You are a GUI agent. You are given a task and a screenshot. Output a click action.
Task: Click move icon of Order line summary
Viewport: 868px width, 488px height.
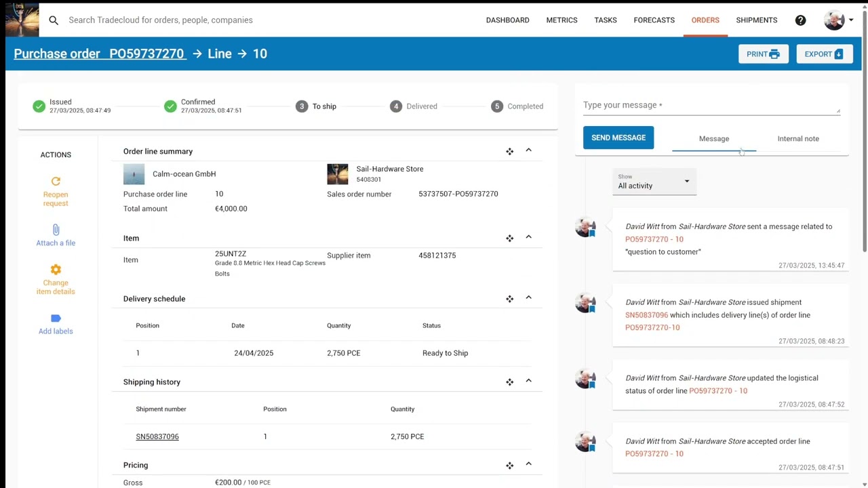pyautogui.click(x=509, y=151)
